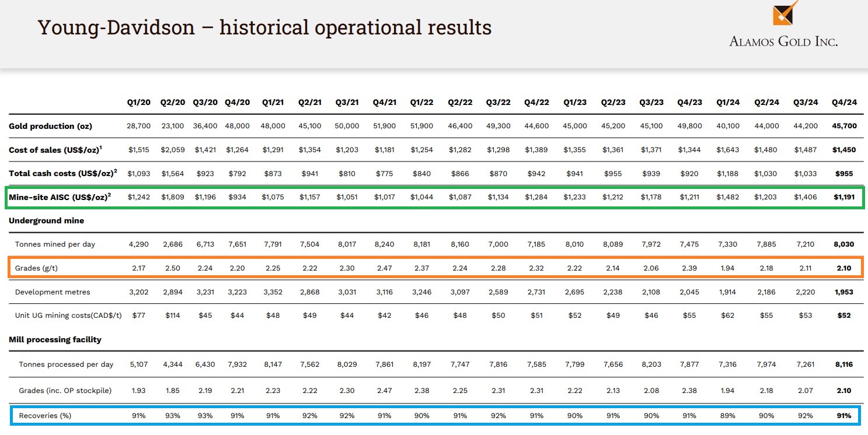
Task: Click the 36,400 gold production value
Action: click(x=206, y=126)
